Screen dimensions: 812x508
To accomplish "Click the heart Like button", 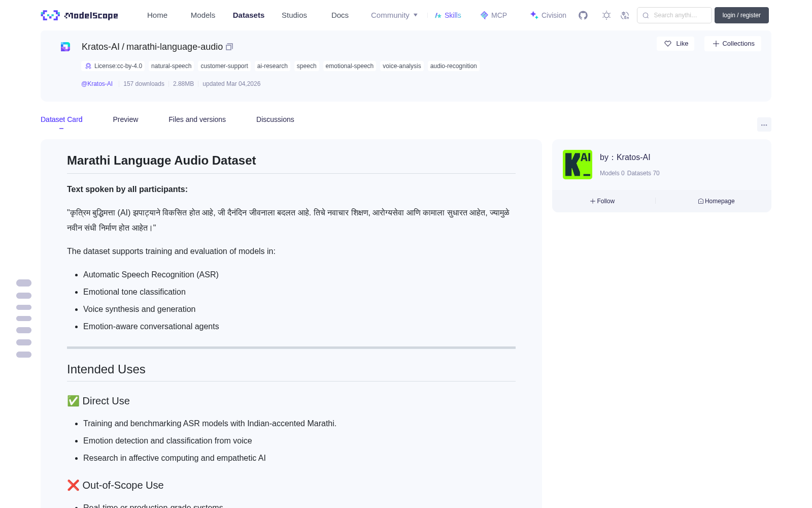I will (x=676, y=44).
